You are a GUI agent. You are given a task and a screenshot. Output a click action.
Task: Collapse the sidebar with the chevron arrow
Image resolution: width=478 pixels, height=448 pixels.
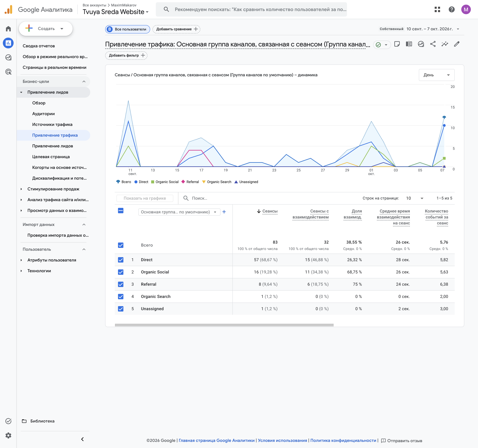(82, 439)
